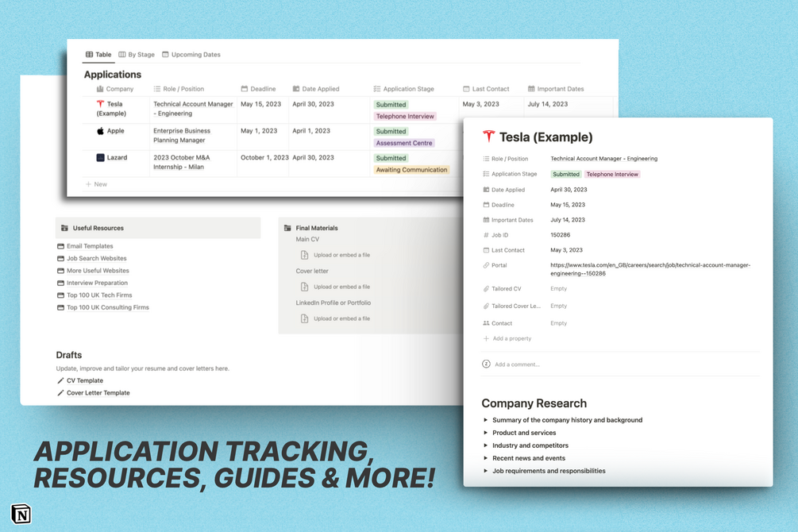Viewport: 798px width, 532px height.
Task: Open Top 100 UK Consulting Firms page
Action: click(x=107, y=307)
